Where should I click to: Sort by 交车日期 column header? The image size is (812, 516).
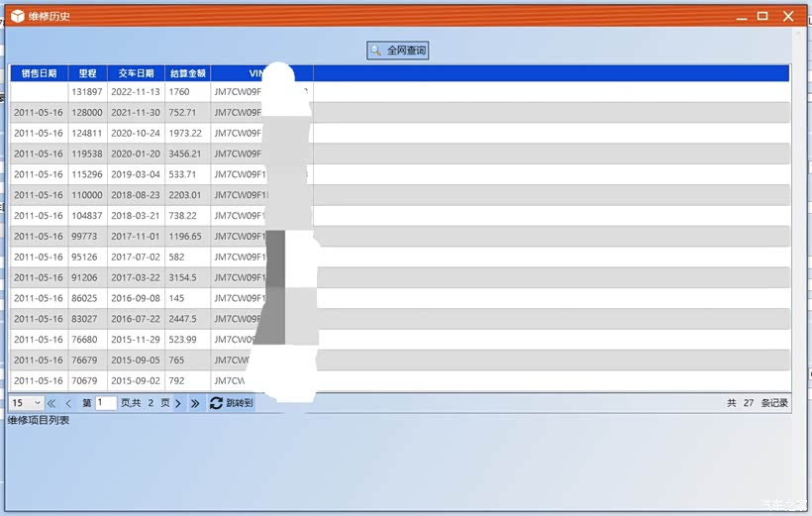(136, 73)
